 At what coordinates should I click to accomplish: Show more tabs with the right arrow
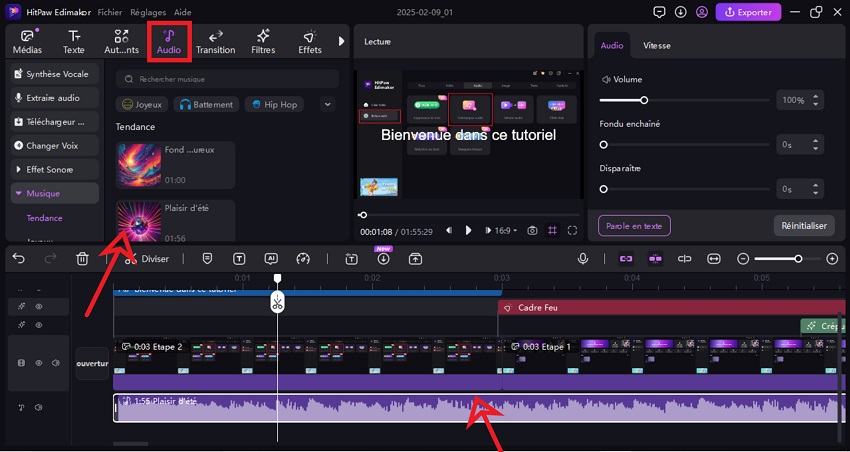tap(342, 41)
